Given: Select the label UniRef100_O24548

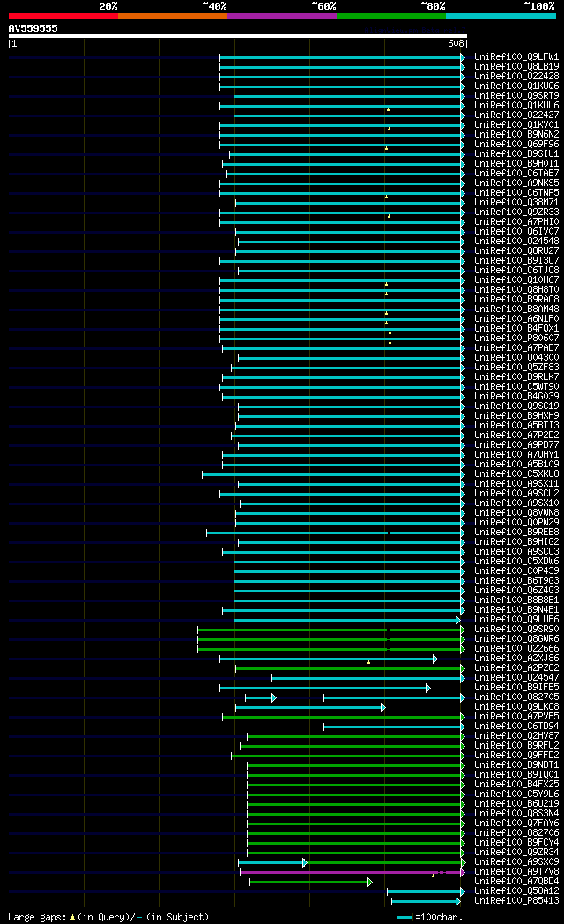Looking at the screenshot, I should click(x=516, y=241).
